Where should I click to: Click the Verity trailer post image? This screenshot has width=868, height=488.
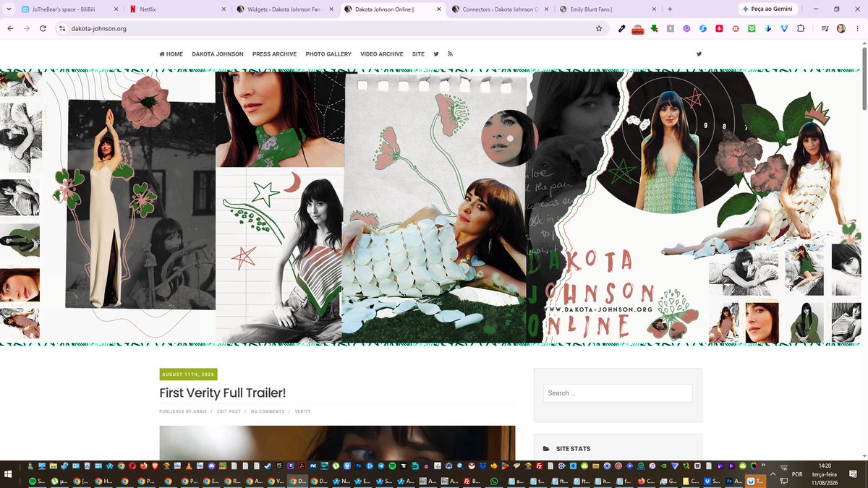337,442
